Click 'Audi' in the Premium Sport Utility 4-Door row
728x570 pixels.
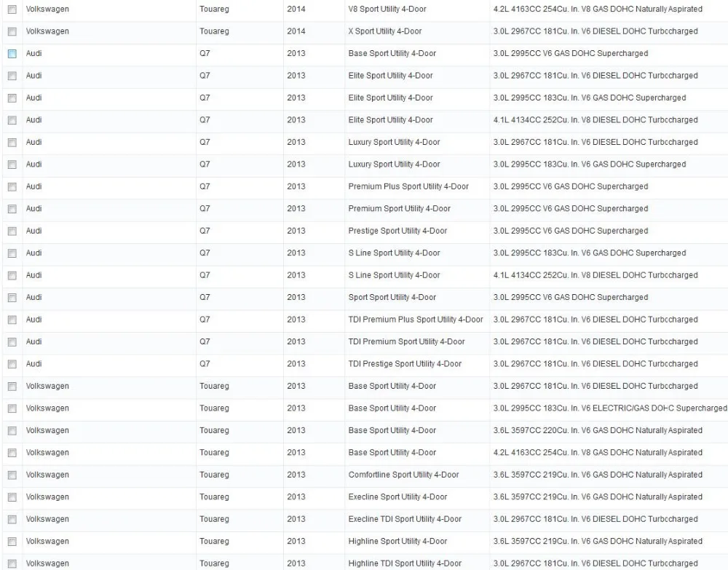tap(34, 208)
